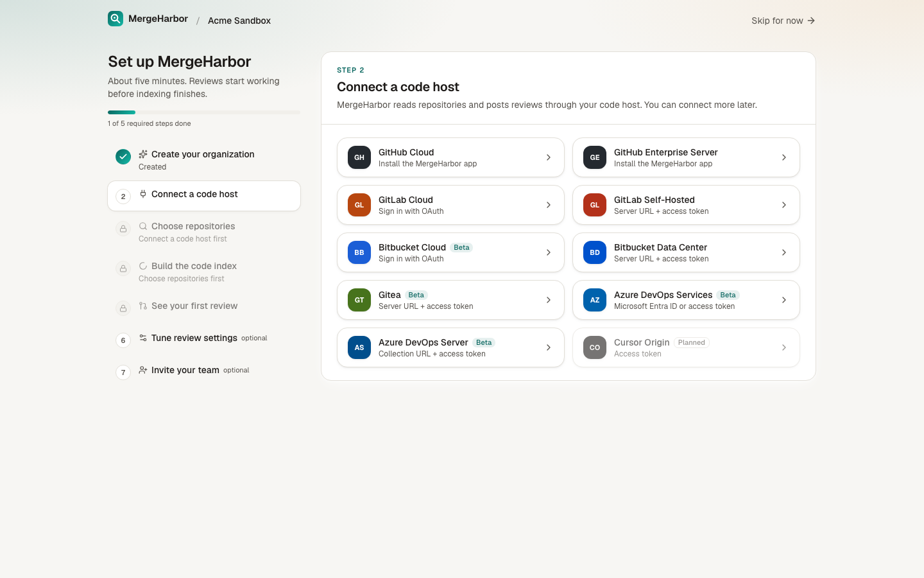924x578 pixels.
Task: Click "1 of 5 required steps done" text
Action: (150, 123)
